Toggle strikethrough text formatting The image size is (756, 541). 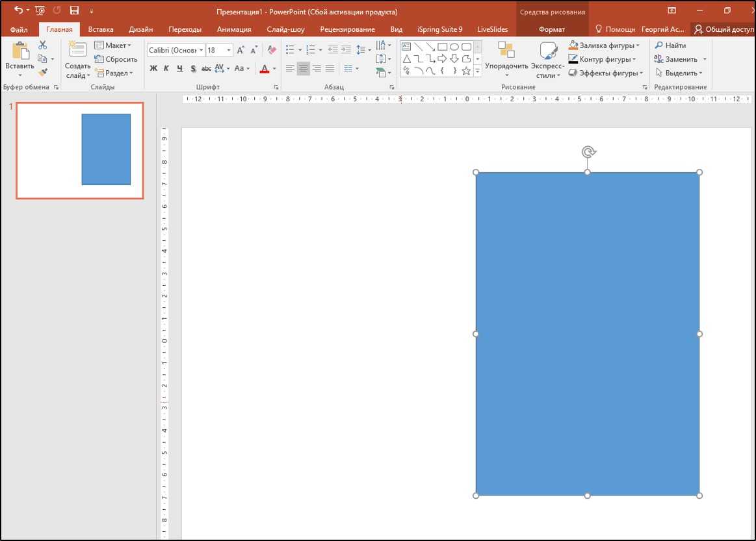[206, 68]
